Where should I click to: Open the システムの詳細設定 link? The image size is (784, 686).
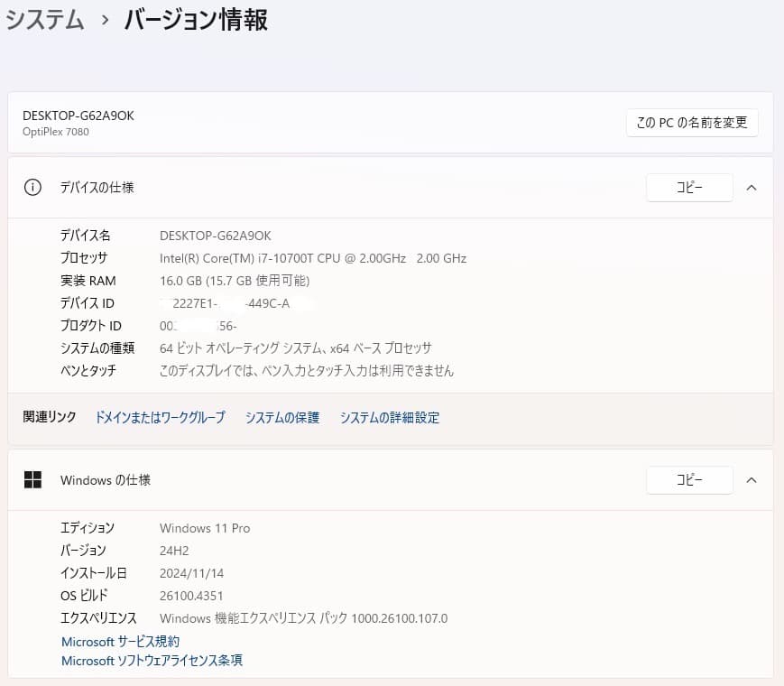point(389,417)
